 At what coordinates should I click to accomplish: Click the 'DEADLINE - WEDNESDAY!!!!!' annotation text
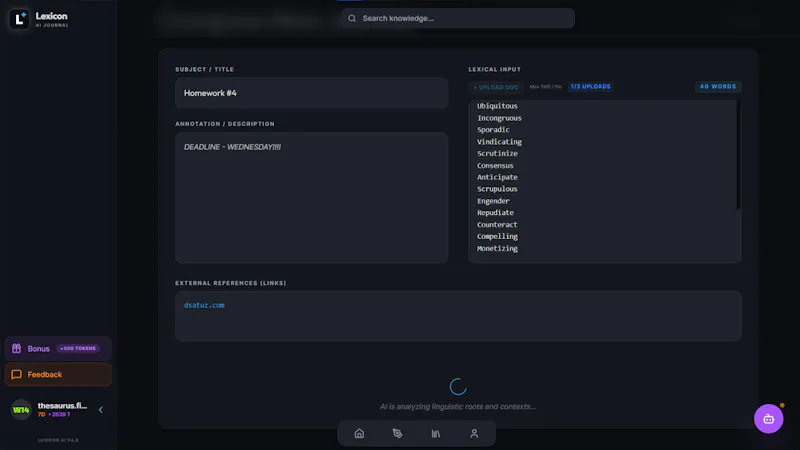pyautogui.click(x=232, y=147)
